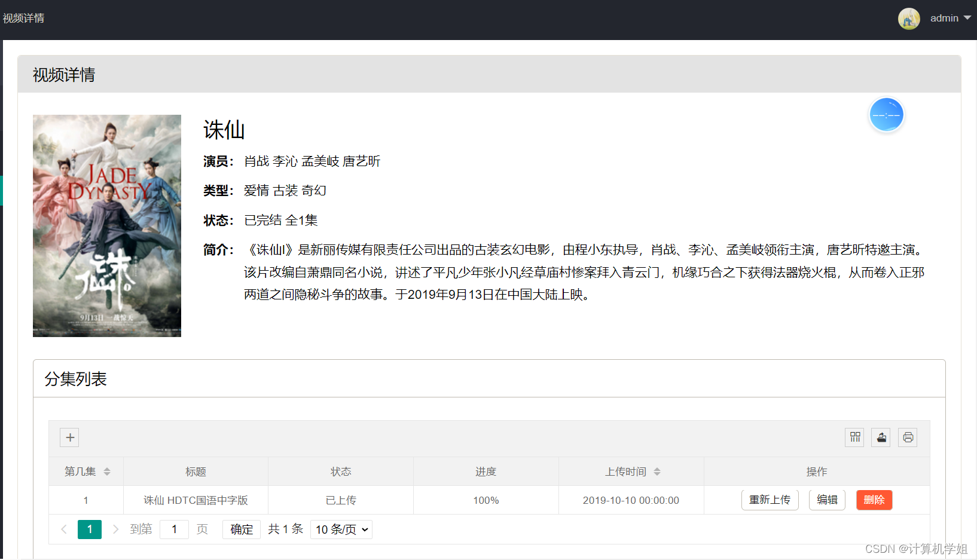Go to next page arrow

coord(115,529)
